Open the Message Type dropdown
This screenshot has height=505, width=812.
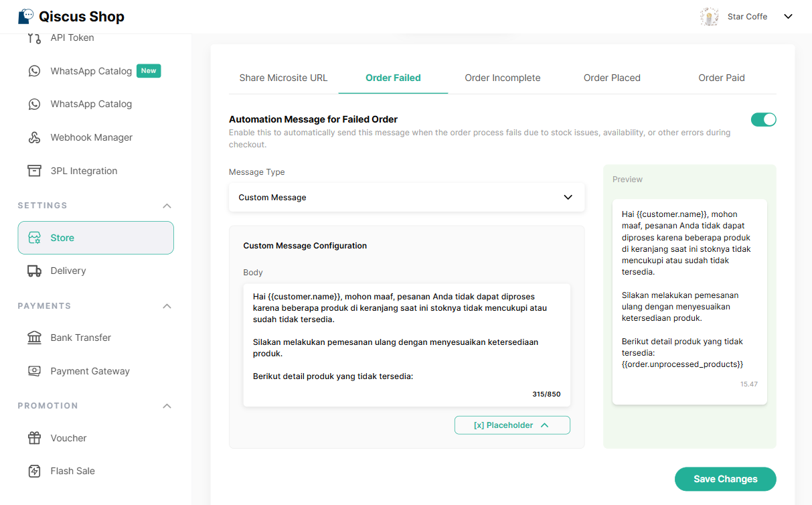point(406,198)
